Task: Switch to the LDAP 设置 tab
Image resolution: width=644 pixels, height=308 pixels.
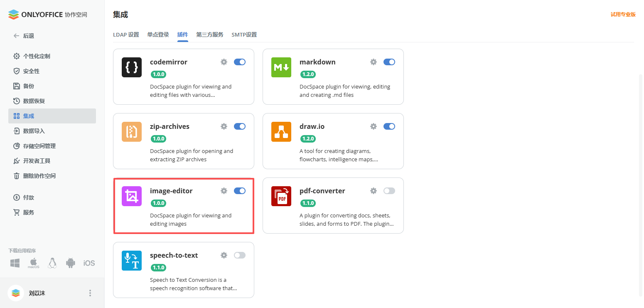Action: pos(126,34)
